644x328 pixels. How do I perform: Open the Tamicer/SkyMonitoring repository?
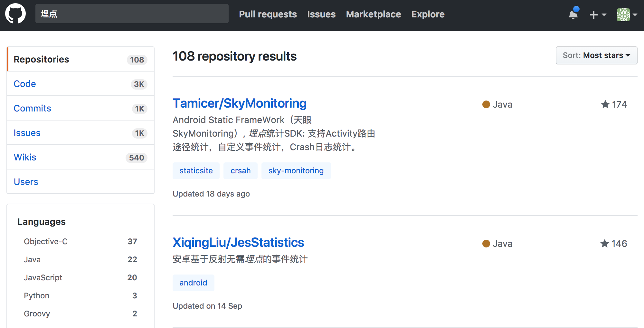coord(240,103)
